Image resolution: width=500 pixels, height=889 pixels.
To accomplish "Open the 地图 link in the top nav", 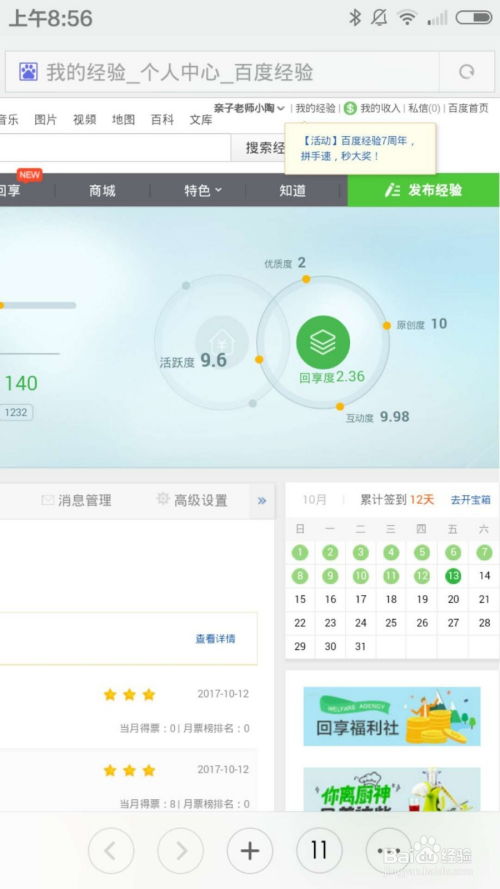I will (x=123, y=120).
